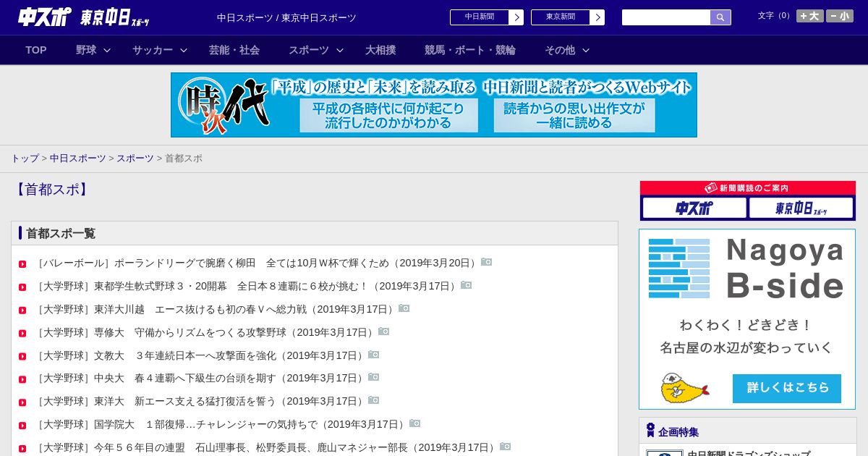Expand the 野球 dropdown chevron

point(107,50)
